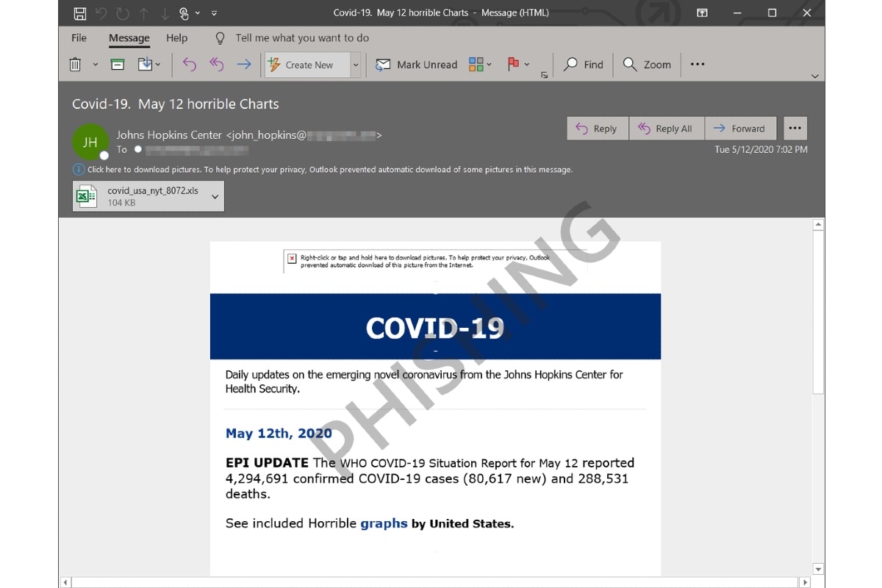Click the Ribbon Display Options icon
This screenshot has height=588, width=882.
tap(703, 13)
